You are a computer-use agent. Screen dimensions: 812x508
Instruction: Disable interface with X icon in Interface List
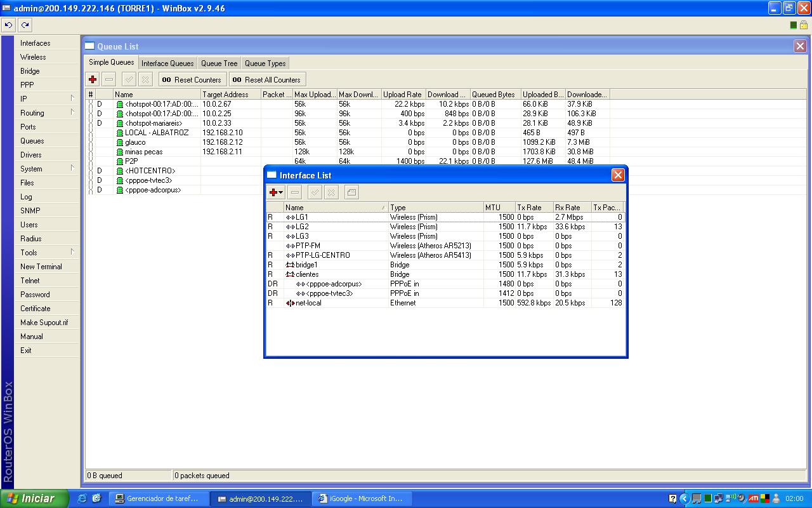pyautogui.click(x=331, y=192)
